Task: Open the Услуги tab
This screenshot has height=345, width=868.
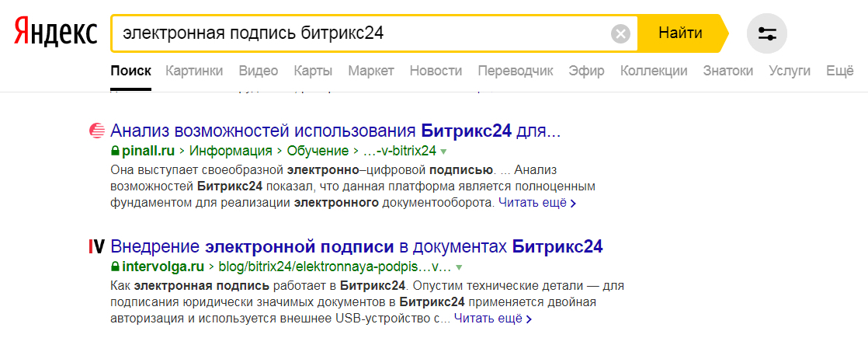Action: tap(790, 71)
